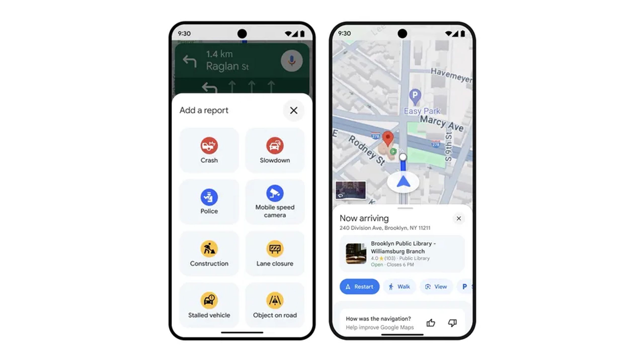
Task: Select the Object on road icon
Action: 275,301
